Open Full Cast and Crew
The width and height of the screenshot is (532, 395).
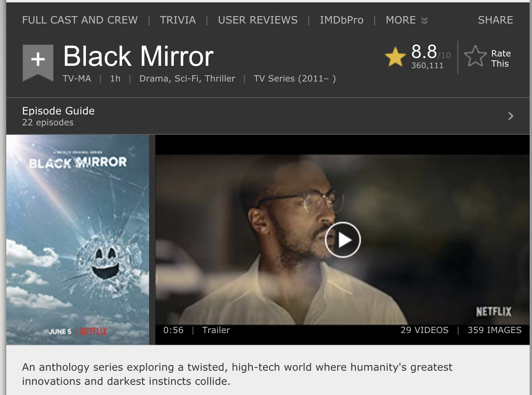80,20
